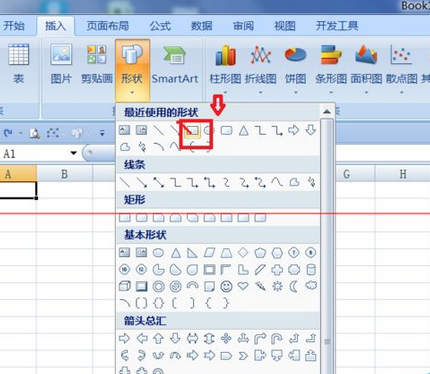Switch to the 数据 tab

pyautogui.click(x=201, y=26)
